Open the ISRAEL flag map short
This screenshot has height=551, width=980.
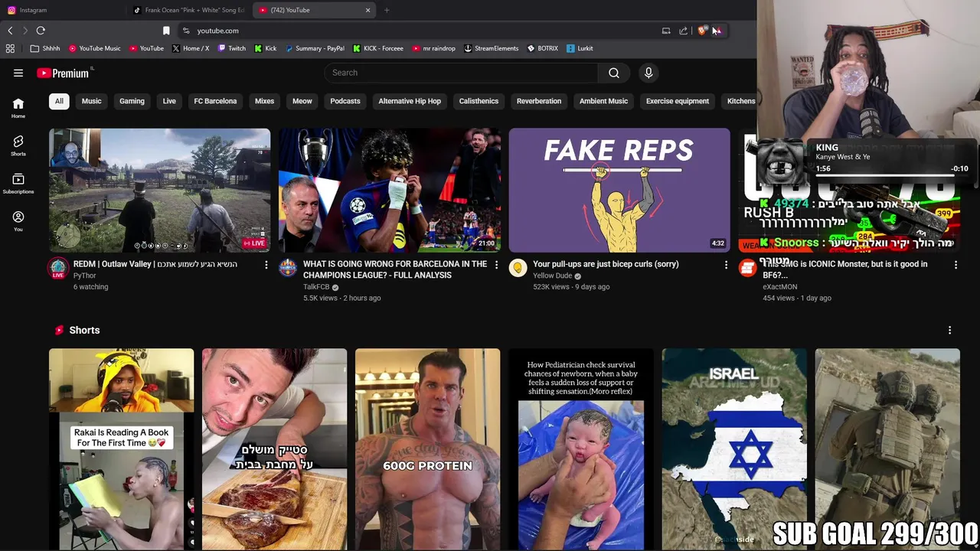tap(733, 449)
